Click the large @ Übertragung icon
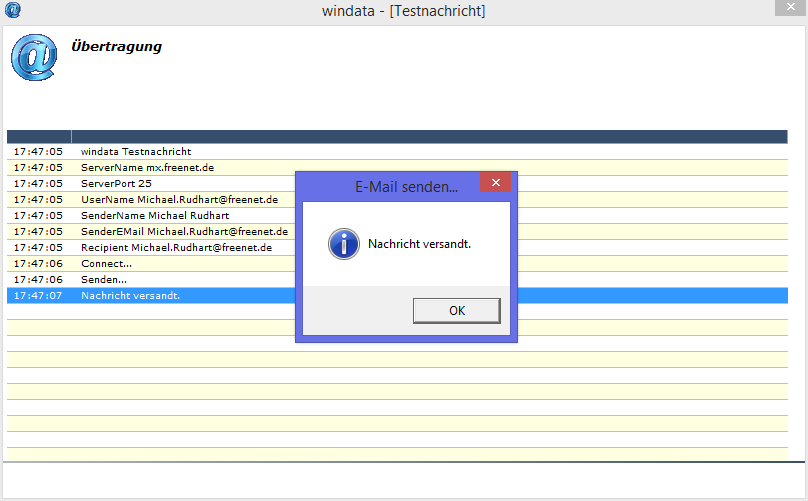The image size is (808, 501). (34, 57)
